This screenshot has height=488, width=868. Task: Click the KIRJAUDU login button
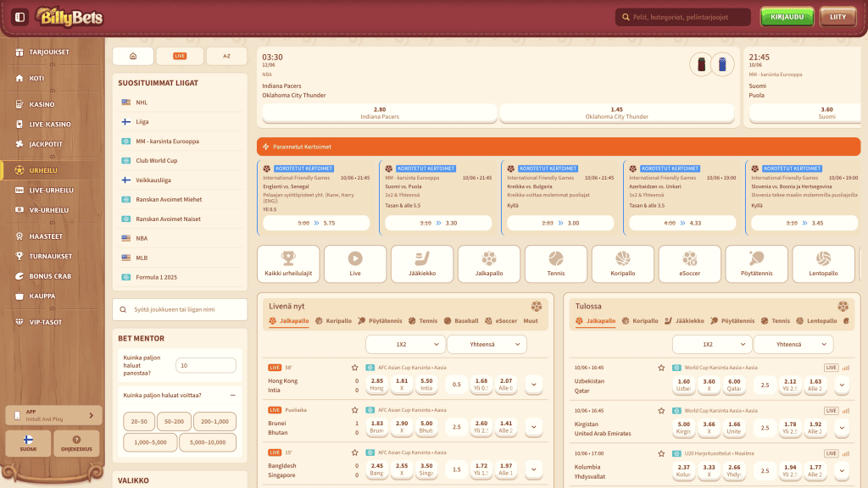787,17
